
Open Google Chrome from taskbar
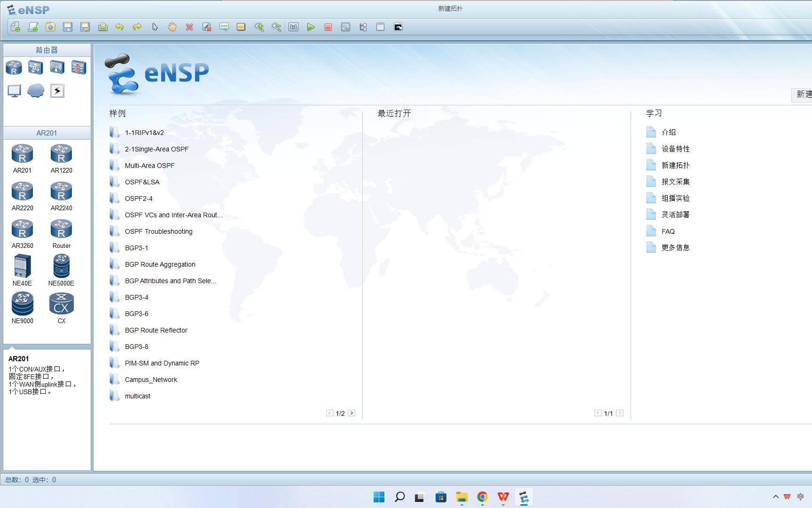pos(482,497)
